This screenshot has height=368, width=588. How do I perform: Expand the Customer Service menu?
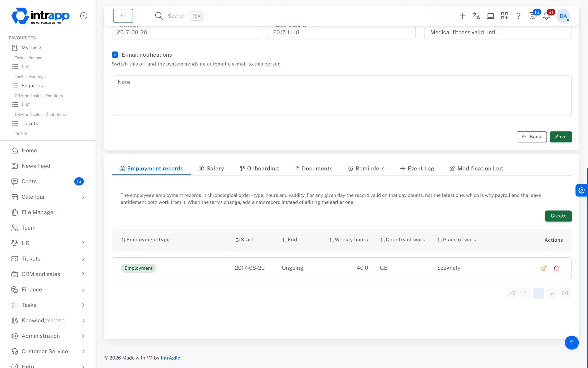(x=48, y=351)
